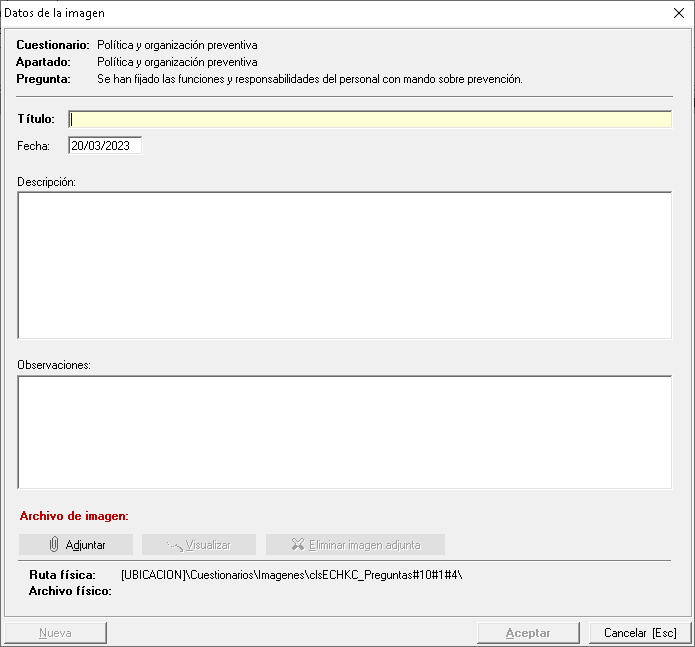This screenshot has height=647, width=695.
Task: Click the paperclip icon to attach an image
Action: (x=54, y=545)
